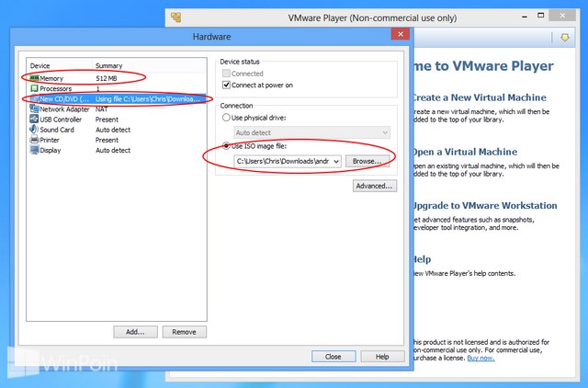Uncheck Connect at power on

click(226, 85)
